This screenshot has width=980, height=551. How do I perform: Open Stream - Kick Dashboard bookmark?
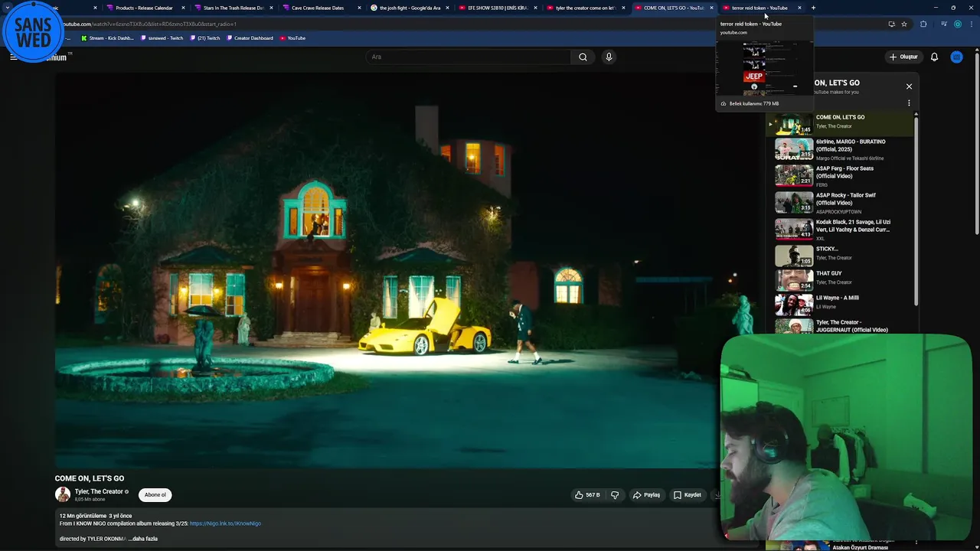click(108, 37)
